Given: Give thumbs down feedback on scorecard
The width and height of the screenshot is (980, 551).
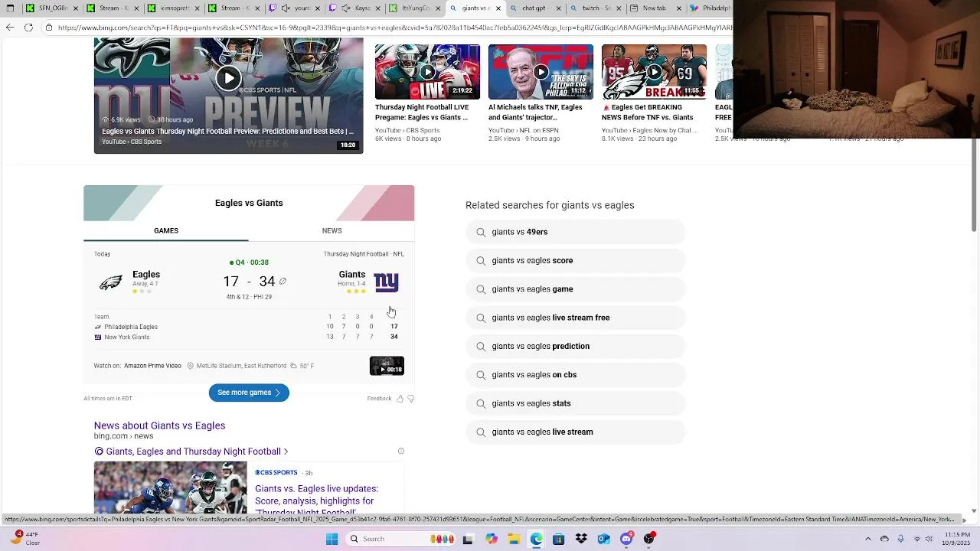Looking at the screenshot, I should [x=410, y=399].
